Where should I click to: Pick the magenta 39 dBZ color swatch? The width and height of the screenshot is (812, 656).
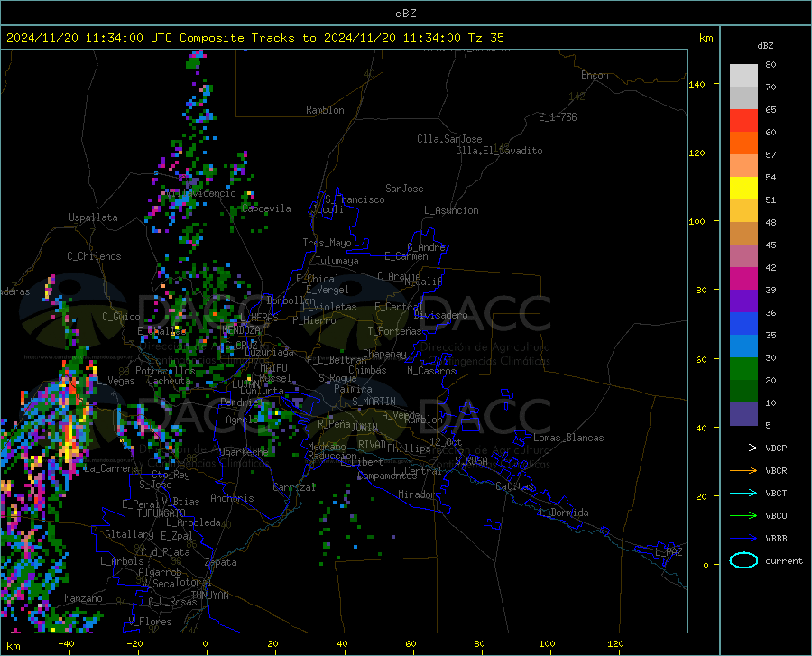(x=743, y=279)
